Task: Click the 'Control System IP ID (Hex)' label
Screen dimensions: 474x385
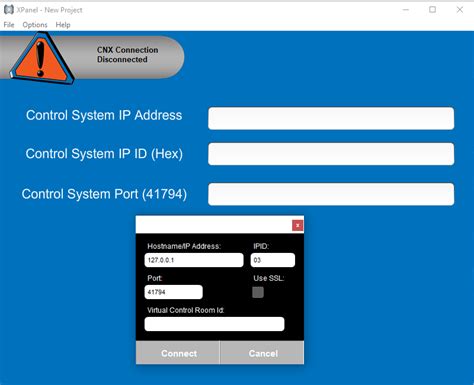Action: [x=104, y=154]
